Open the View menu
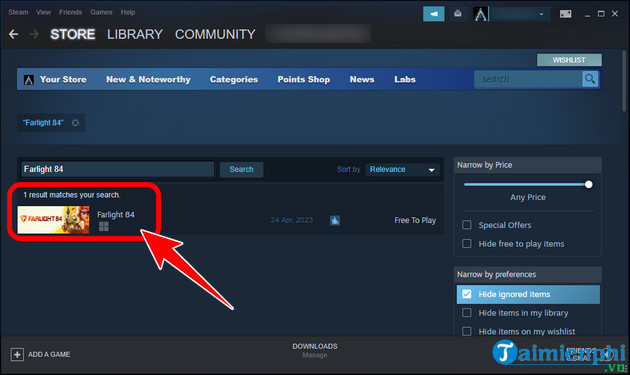 (x=43, y=12)
